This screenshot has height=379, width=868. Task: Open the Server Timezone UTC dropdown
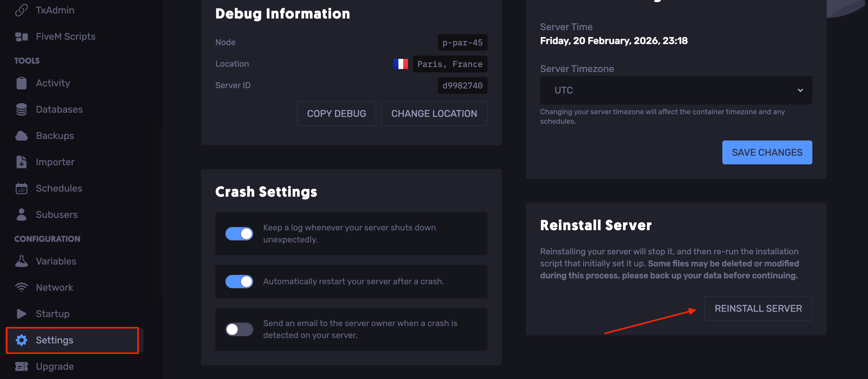click(676, 90)
